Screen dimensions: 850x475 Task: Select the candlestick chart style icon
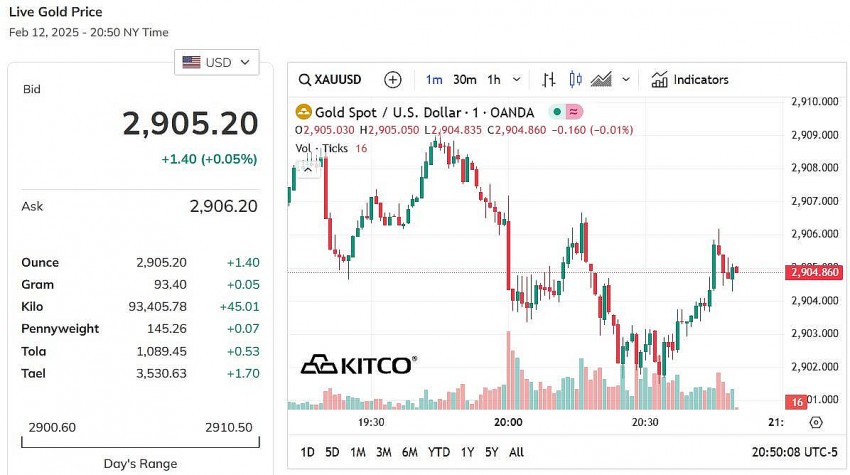(x=574, y=80)
